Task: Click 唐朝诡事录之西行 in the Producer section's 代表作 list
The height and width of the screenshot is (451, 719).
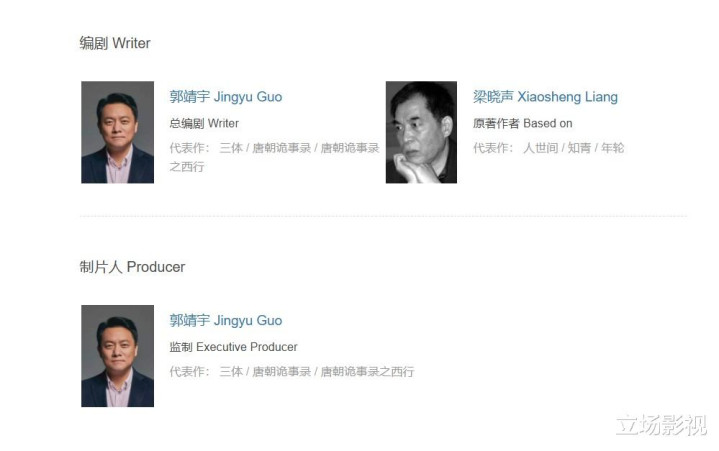Action: (x=367, y=372)
